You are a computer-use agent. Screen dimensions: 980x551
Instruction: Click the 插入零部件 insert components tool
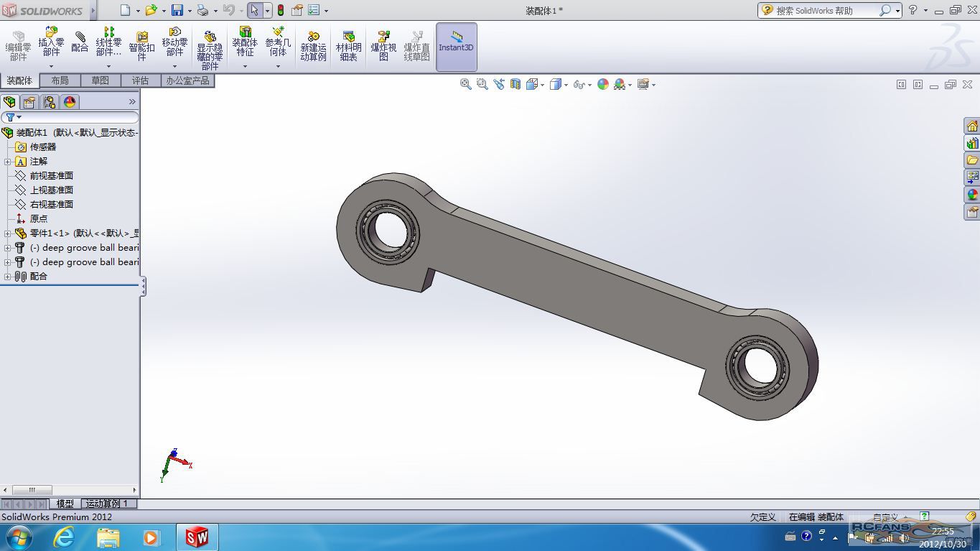click(51, 42)
